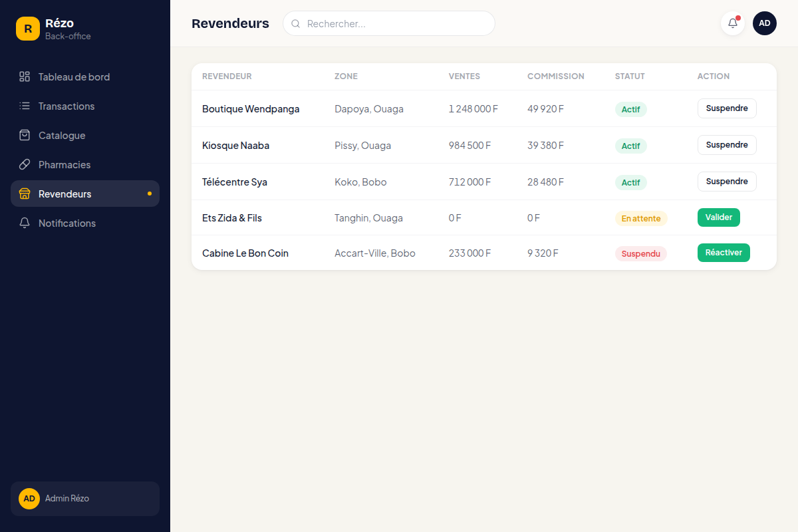Focus the Rechercher search field
The image size is (798, 532).
coord(389,23)
